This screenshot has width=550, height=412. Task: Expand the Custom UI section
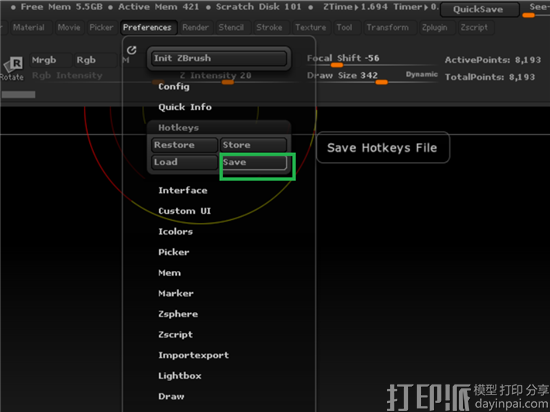tap(185, 211)
